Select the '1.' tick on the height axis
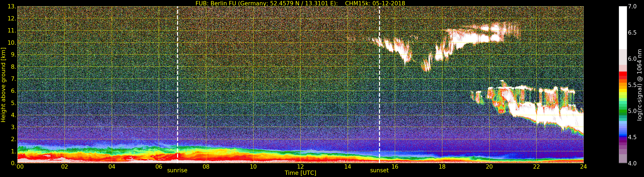 tap(13, 151)
